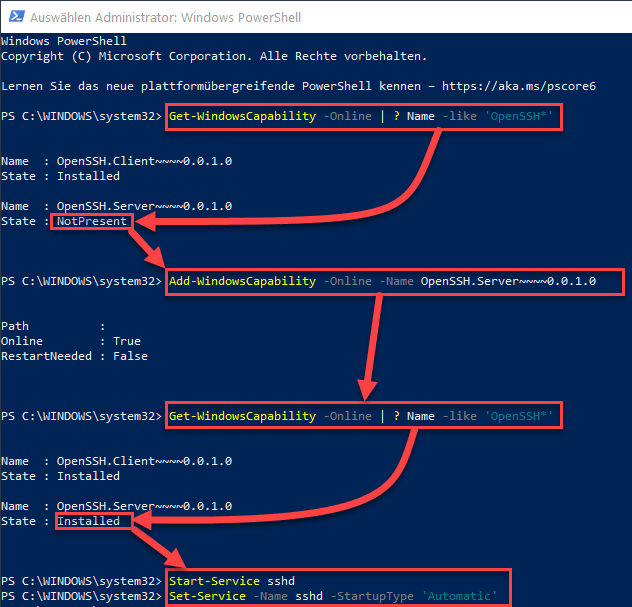Click the first 'OpenSSH.Client~~~~0.0.1.0' name line

[116, 161]
